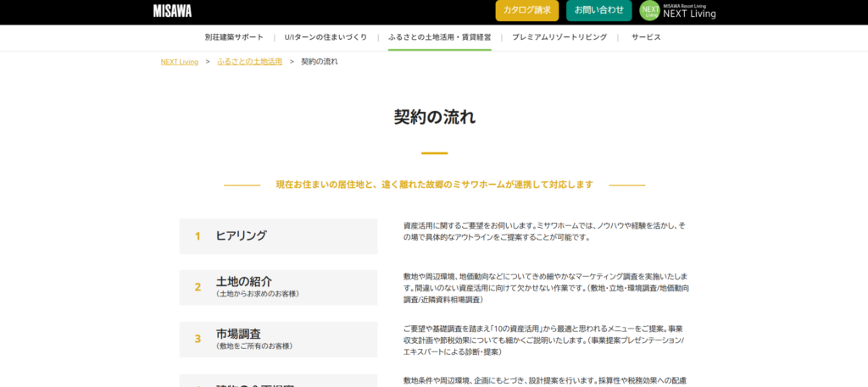Click the MISAWA logo in header

(172, 11)
